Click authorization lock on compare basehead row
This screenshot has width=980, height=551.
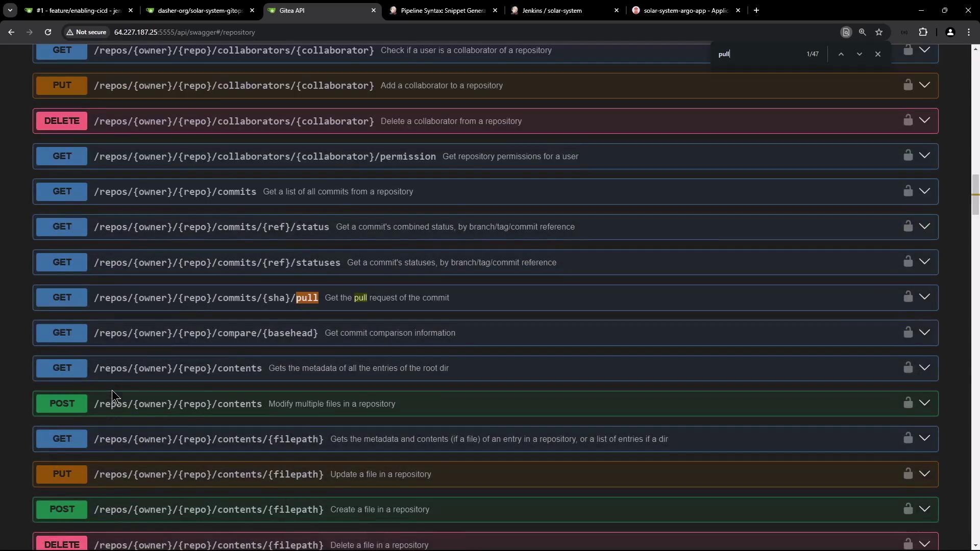[908, 332]
